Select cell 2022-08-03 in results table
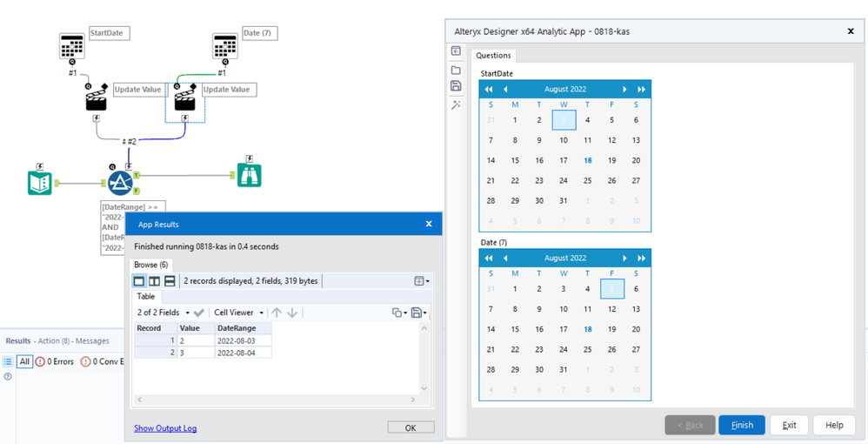This screenshot has height=444, width=868. (243, 340)
